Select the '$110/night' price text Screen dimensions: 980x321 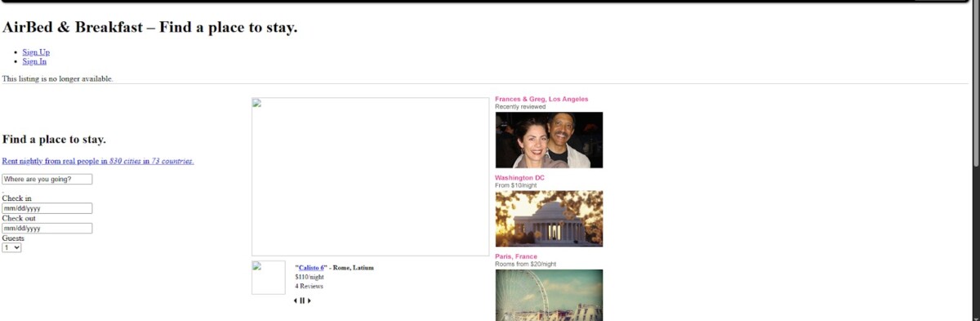point(310,277)
